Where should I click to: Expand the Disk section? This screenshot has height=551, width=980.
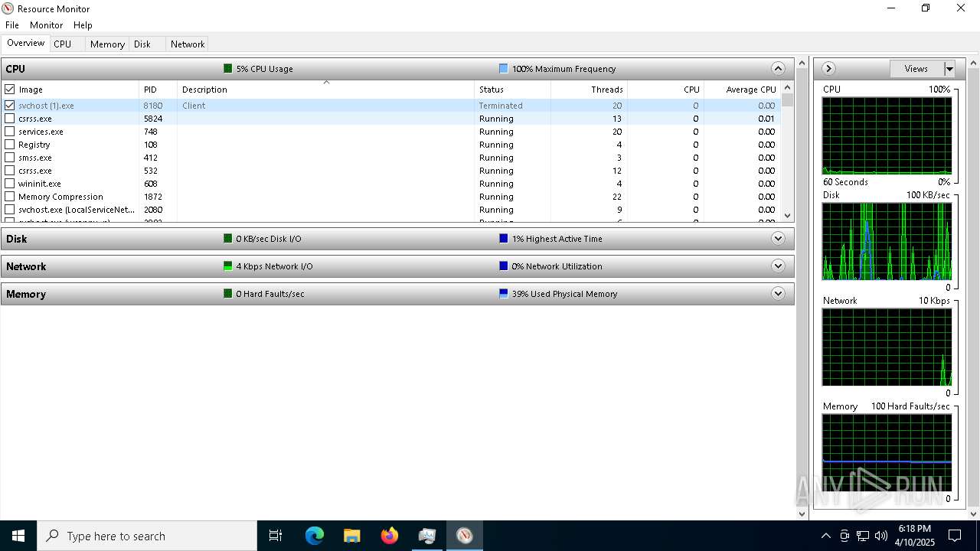pyautogui.click(x=778, y=238)
